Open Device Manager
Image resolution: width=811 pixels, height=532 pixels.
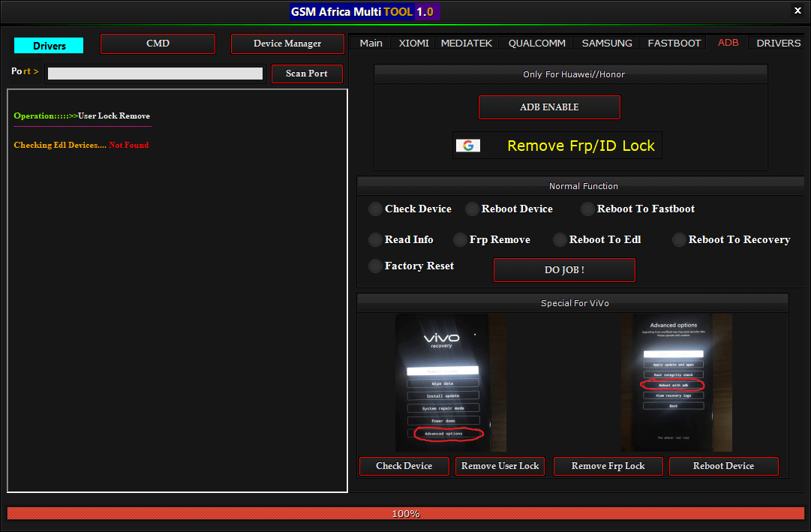pyautogui.click(x=287, y=44)
